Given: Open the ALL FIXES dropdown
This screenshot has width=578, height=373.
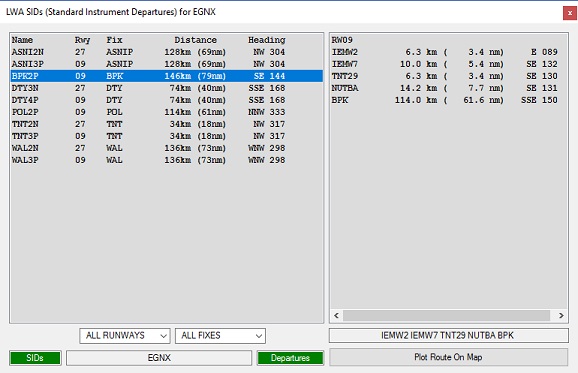Looking at the screenshot, I should point(220,336).
